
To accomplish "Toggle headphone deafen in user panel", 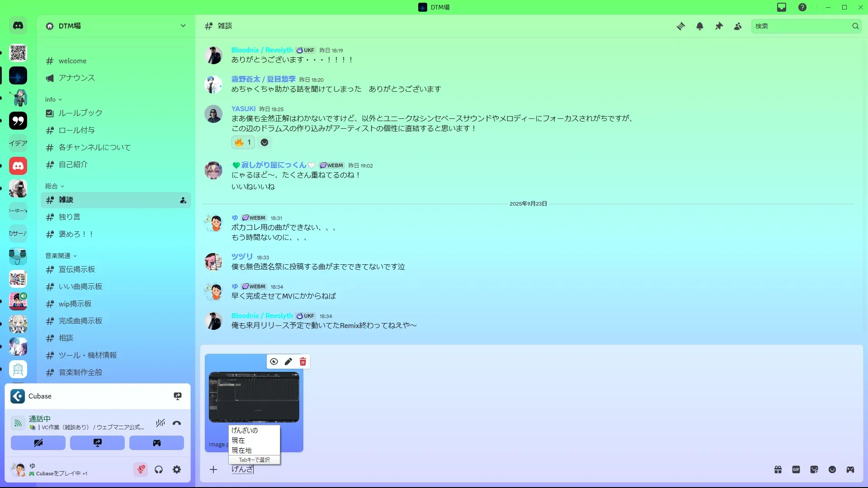I will click(159, 469).
